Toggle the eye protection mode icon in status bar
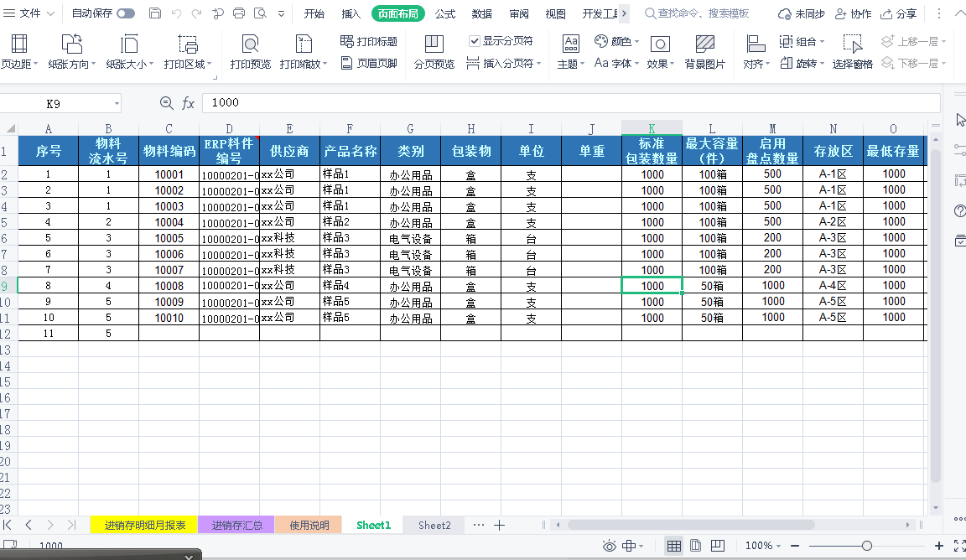The width and height of the screenshot is (966, 560). pyautogui.click(x=610, y=546)
